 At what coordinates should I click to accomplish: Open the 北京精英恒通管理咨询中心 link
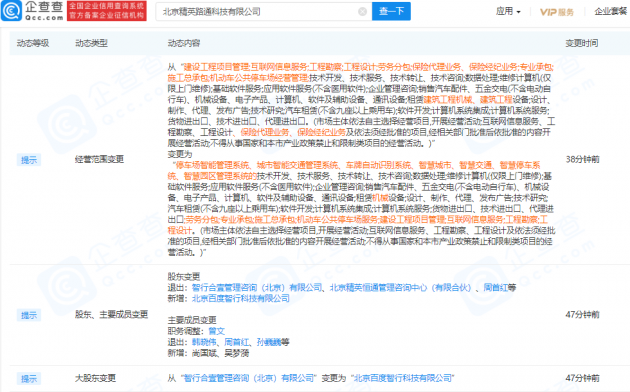pos(400,288)
